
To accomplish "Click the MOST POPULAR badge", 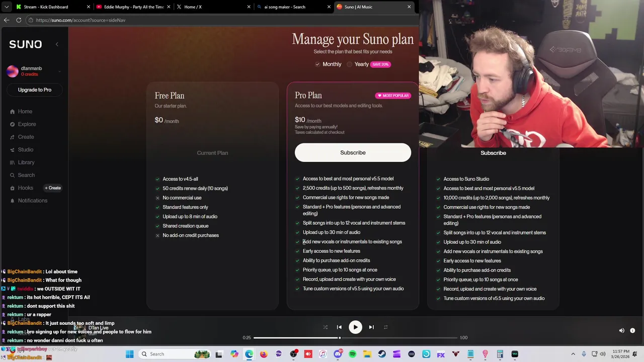I will 393,96.
